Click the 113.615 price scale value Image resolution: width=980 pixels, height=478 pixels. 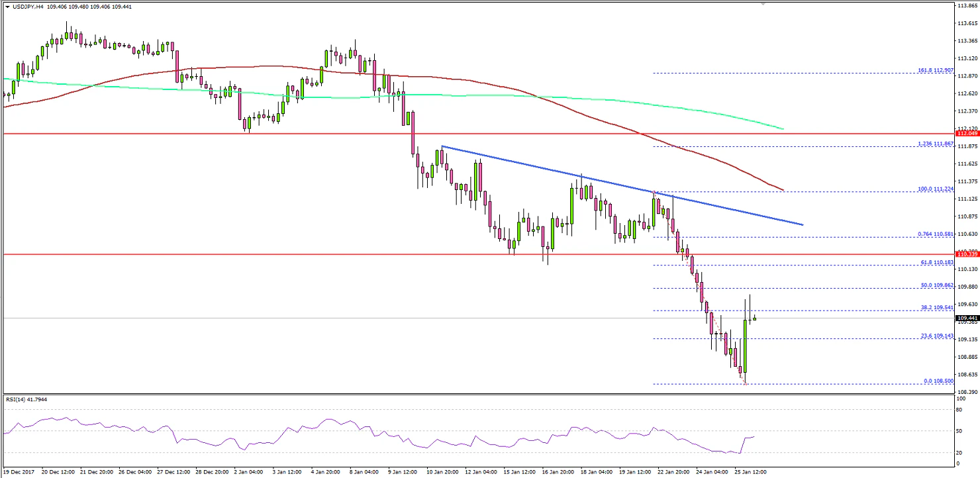967,23
